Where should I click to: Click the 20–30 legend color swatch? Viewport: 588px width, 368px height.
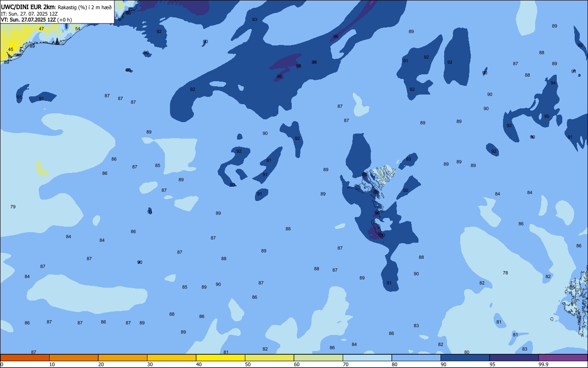click(123, 357)
